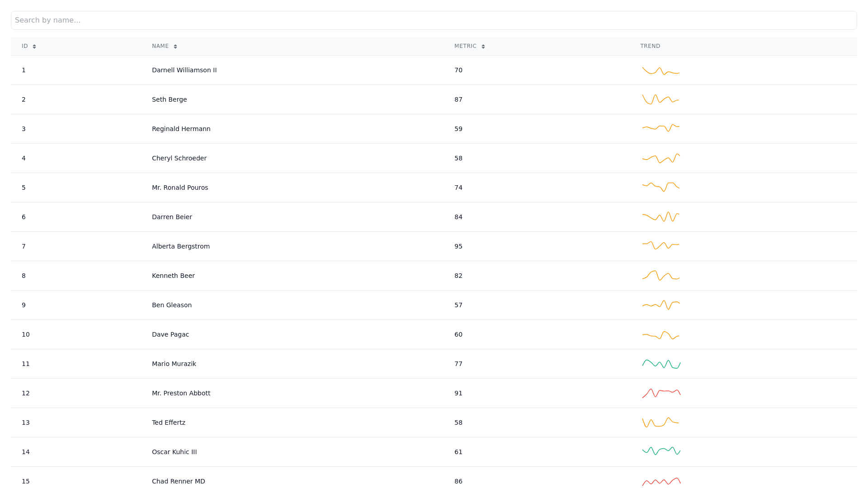
Task: Click Mario Murazik's green trend sparkline
Action: click(x=661, y=364)
